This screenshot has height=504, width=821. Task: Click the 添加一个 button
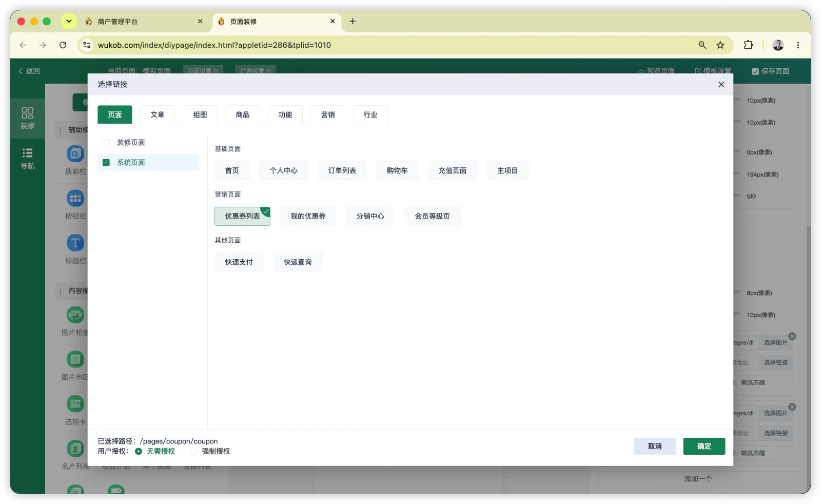[x=698, y=479]
